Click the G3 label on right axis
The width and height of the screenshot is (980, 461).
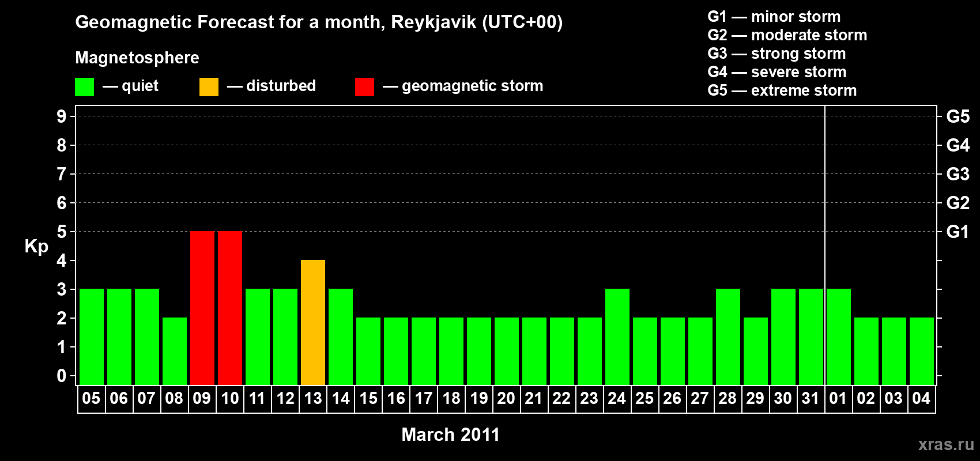pos(958,174)
